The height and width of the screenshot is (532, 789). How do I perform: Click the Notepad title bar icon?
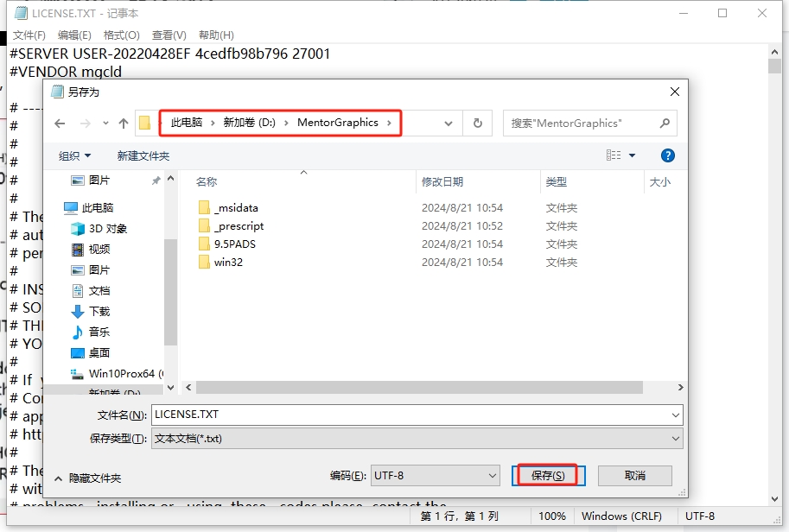click(21, 13)
